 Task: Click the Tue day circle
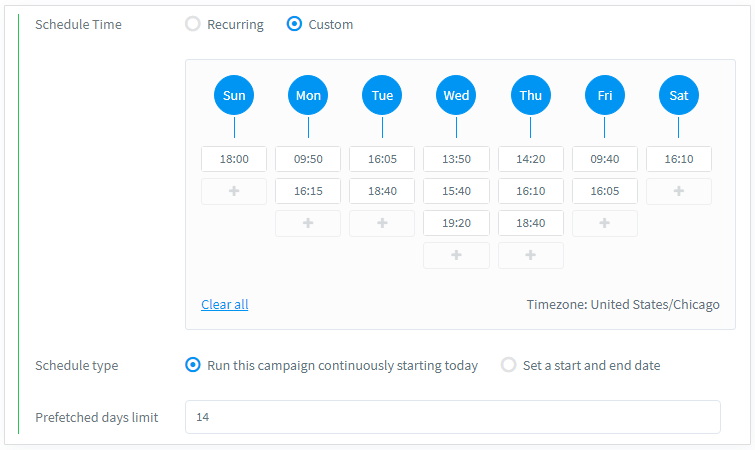382,96
